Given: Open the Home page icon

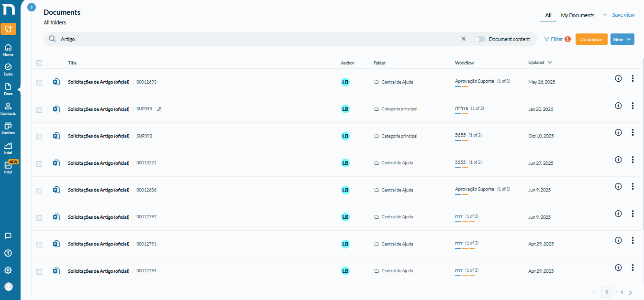Looking at the screenshot, I should coord(8,50).
